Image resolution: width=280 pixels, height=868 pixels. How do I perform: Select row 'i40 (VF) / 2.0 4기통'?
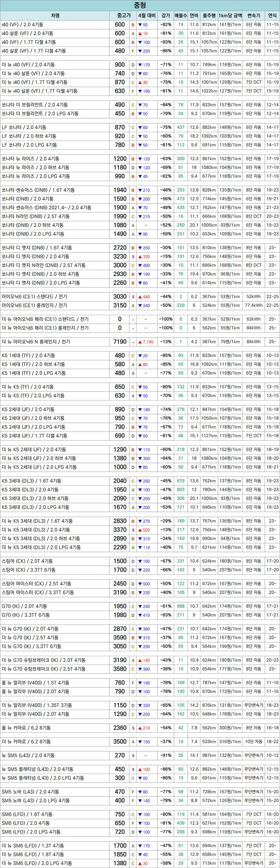pyautogui.click(x=140, y=25)
